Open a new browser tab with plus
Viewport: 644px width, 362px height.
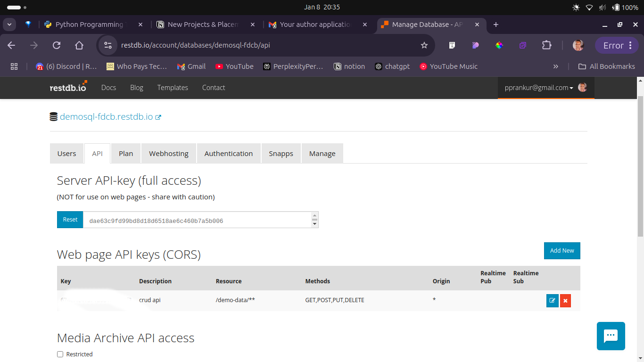pyautogui.click(x=496, y=25)
